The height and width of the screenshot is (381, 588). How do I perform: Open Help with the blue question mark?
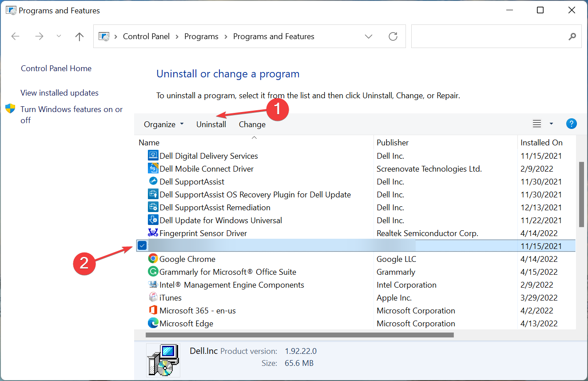[572, 124]
